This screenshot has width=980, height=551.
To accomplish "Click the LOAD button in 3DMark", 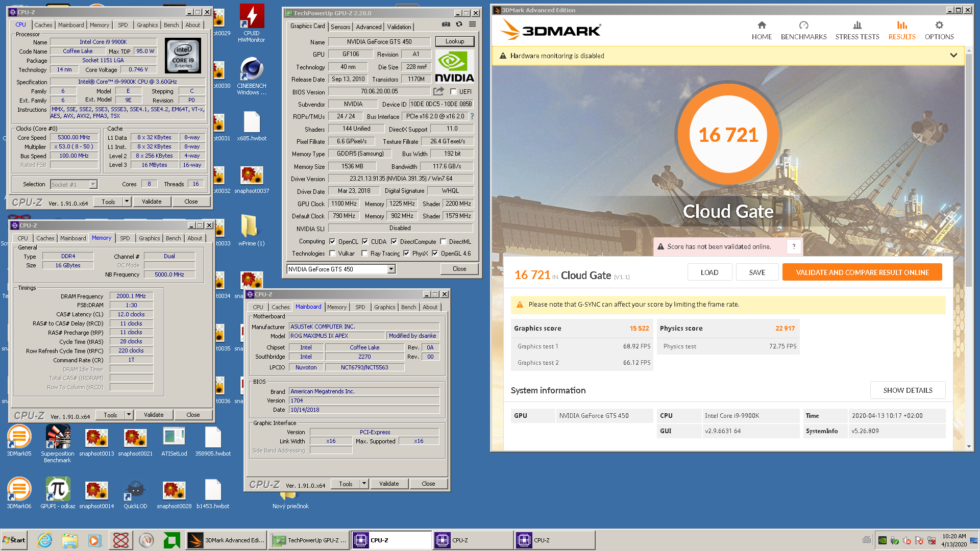I will pyautogui.click(x=709, y=272).
